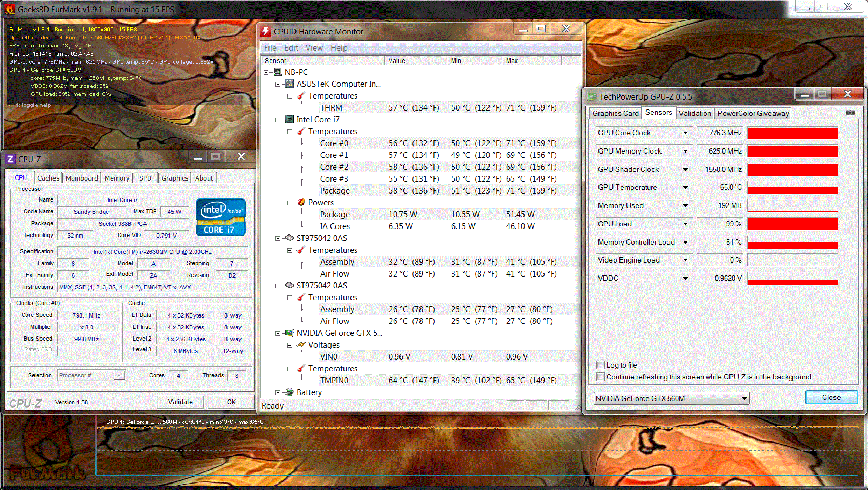Click the Voltages lightning icon

[301, 345]
